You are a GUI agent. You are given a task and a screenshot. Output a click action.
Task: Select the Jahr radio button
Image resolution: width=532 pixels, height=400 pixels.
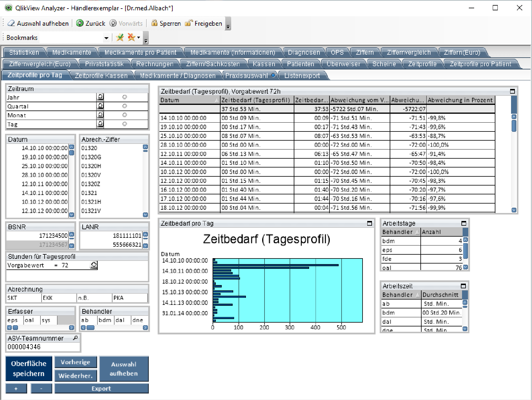point(125,97)
